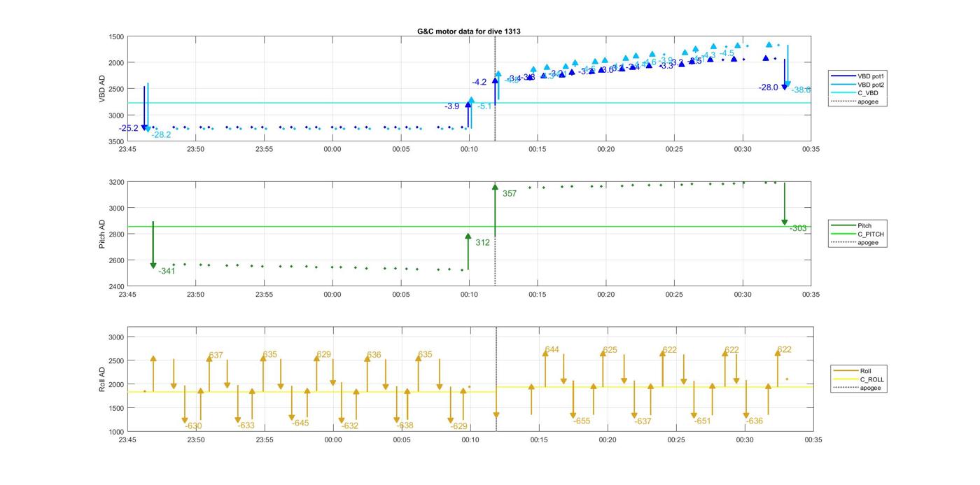Click the -655 roll annotation
Screen dimensions: 980x485
[582, 421]
